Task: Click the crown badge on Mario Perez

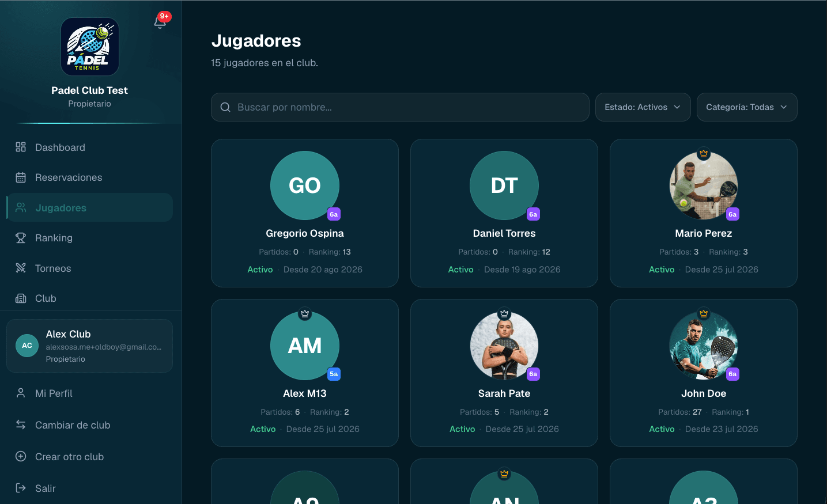Action: pos(704,154)
